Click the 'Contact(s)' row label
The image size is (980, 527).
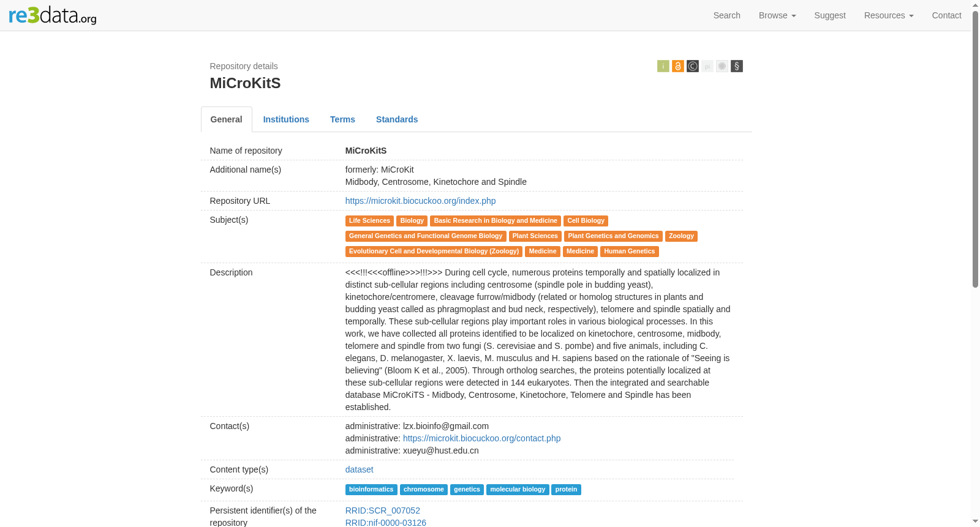point(230,426)
